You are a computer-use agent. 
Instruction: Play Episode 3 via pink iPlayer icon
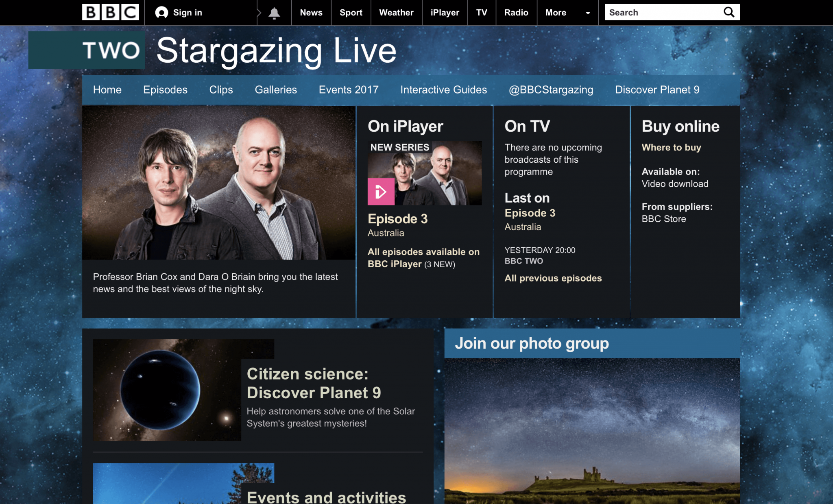tap(381, 191)
